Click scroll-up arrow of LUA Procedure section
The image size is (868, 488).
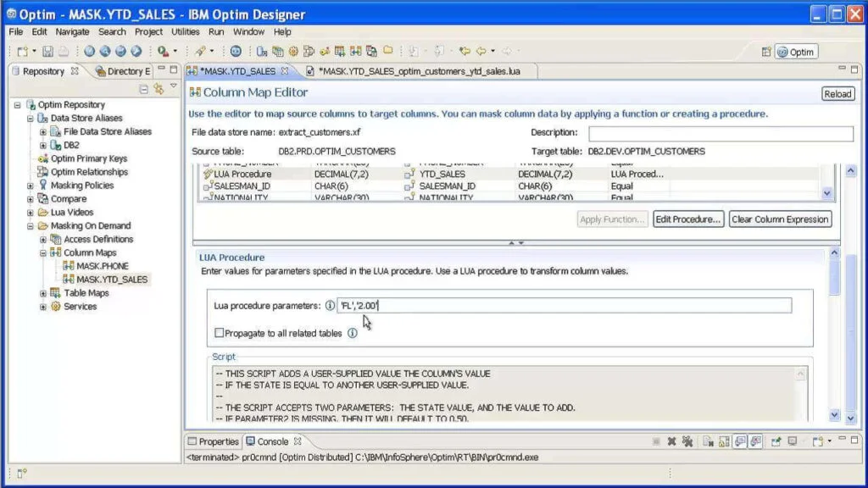coord(834,252)
